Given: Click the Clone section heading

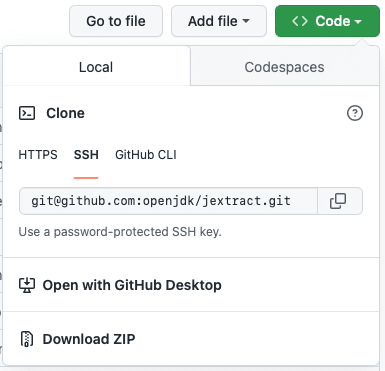Looking at the screenshot, I should [65, 113].
